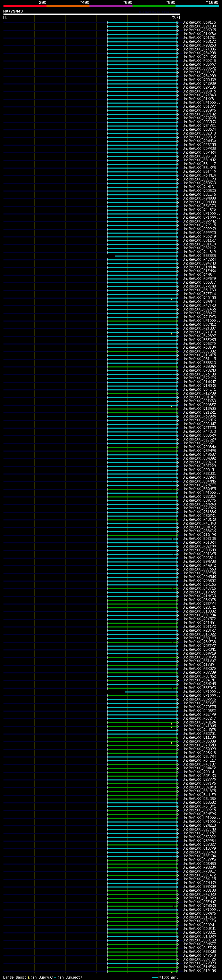Image resolution: width=222 pixels, height=980 pixels.
Task: Click the UniRef100_Q947H3 label
Action: click(199, 263)
